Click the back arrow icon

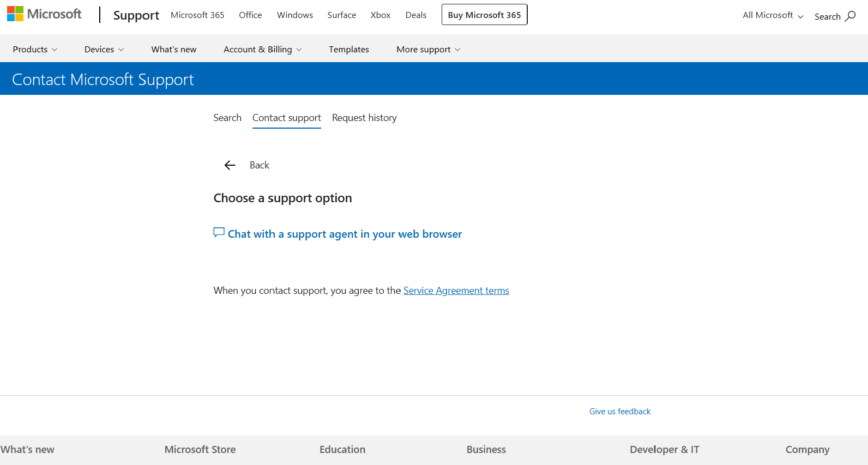[230, 165]
